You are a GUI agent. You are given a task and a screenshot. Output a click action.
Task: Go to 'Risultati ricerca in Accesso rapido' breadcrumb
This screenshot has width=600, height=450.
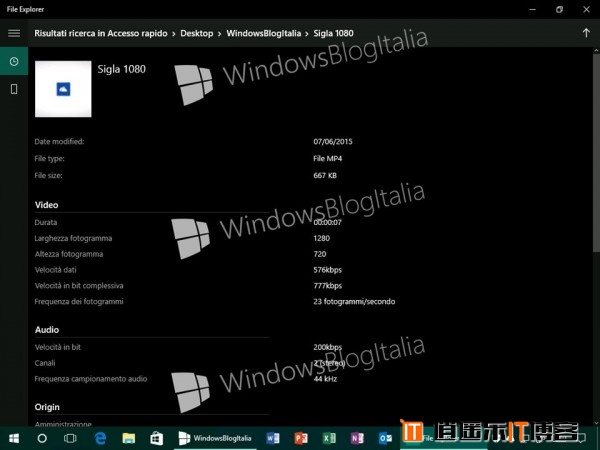coord(101,33)
